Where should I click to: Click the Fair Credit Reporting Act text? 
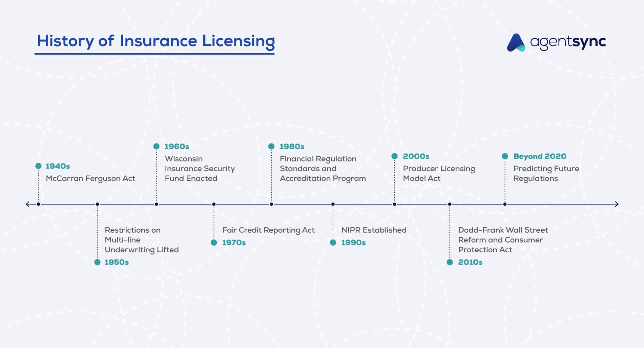click(269, 230)
